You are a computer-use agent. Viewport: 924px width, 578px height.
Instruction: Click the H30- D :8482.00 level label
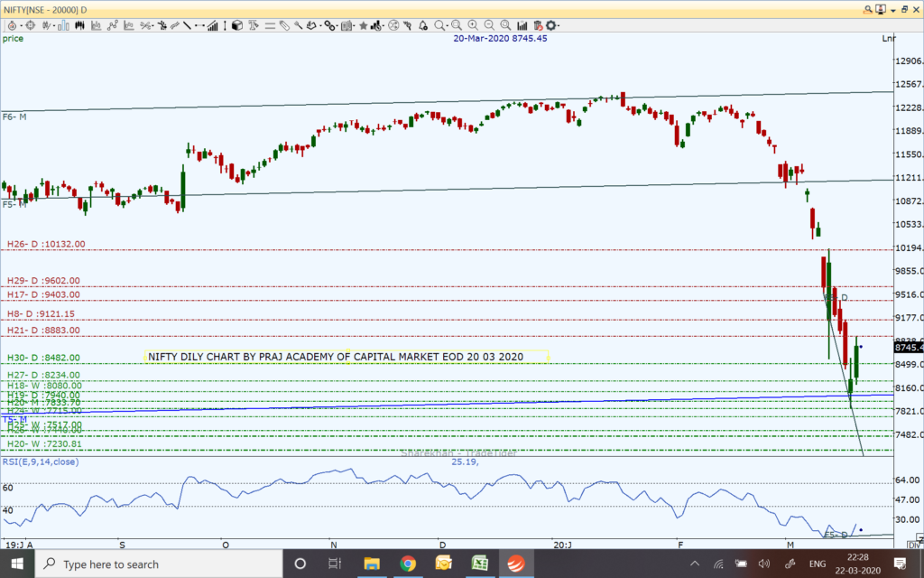pos(43,358)
